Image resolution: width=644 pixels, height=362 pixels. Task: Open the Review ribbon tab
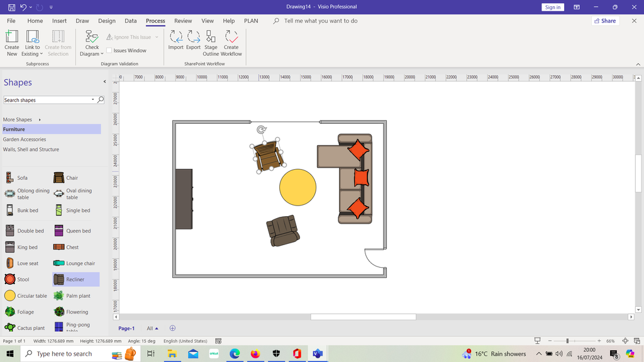click(183, 20)
